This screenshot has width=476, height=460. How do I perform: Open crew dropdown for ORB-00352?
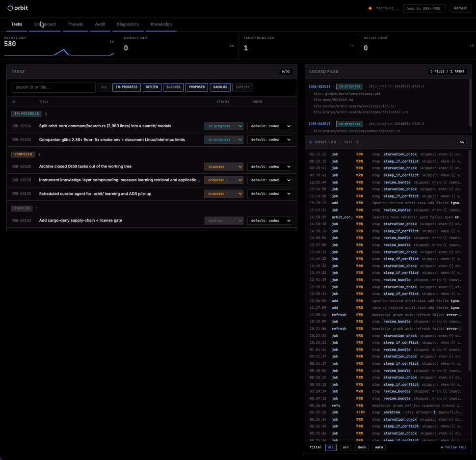pyautogui.click(x=270, y=140)
